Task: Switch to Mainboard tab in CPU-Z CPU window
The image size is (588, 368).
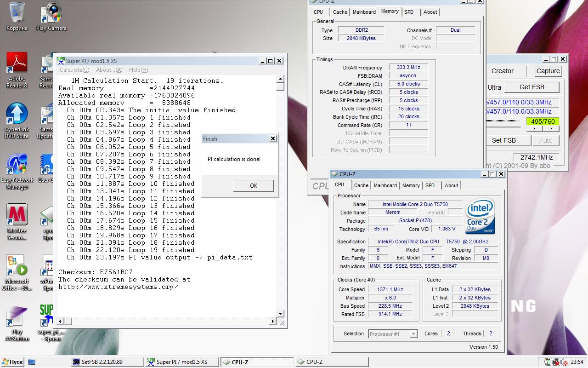Action: click(x=385, y=185)
